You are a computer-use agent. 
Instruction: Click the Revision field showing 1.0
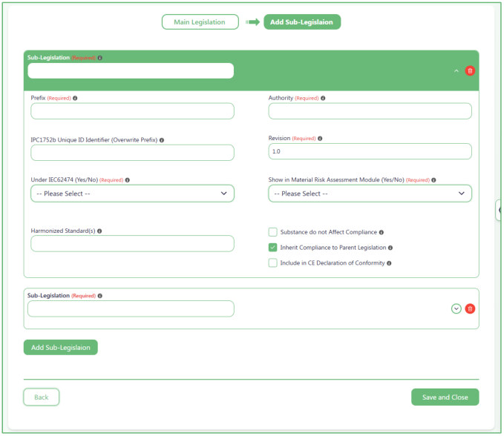coord(370,151)
